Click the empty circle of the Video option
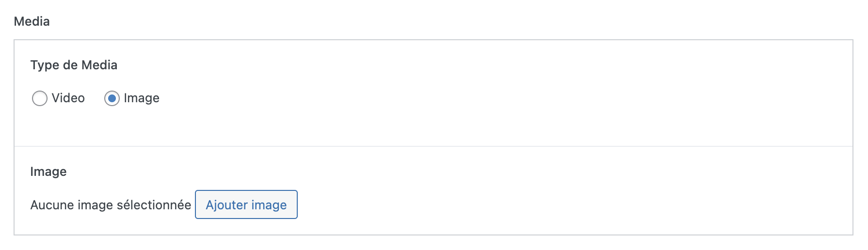868x250 pixels. pos(40,98)
